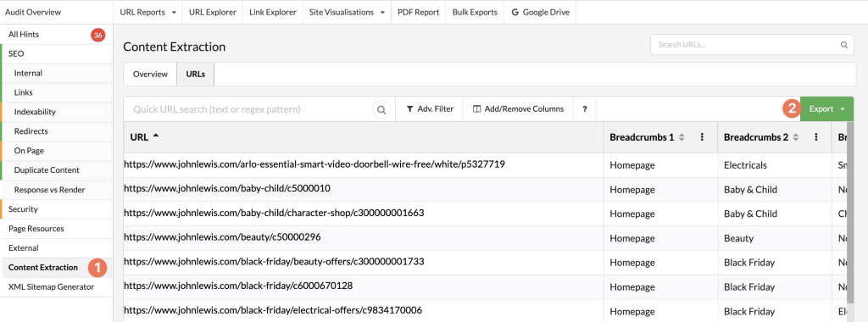Viewport: 868px width, 322px height.
Task: Switch to the Overview tab
Action: 150,74
